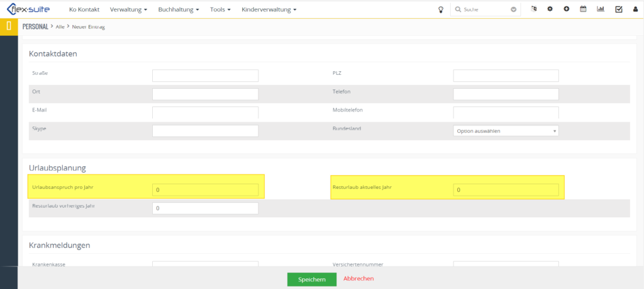This screenshot has width=644, height=289.
Task: Click the translate language icon
Action: [x=533, y=9]
